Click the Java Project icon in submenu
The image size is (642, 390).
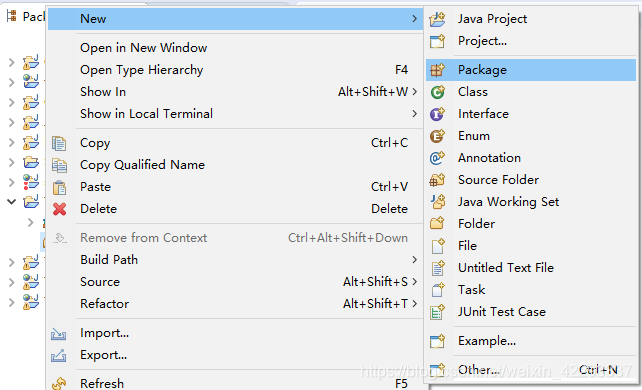[x=437, y=19]
